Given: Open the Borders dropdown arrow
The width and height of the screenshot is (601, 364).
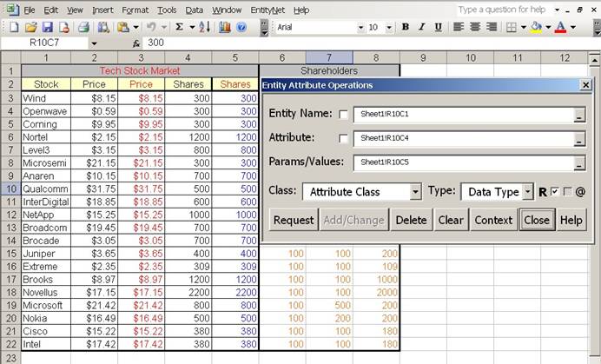Looking at the screenshot, I should (x=524, y=27).
